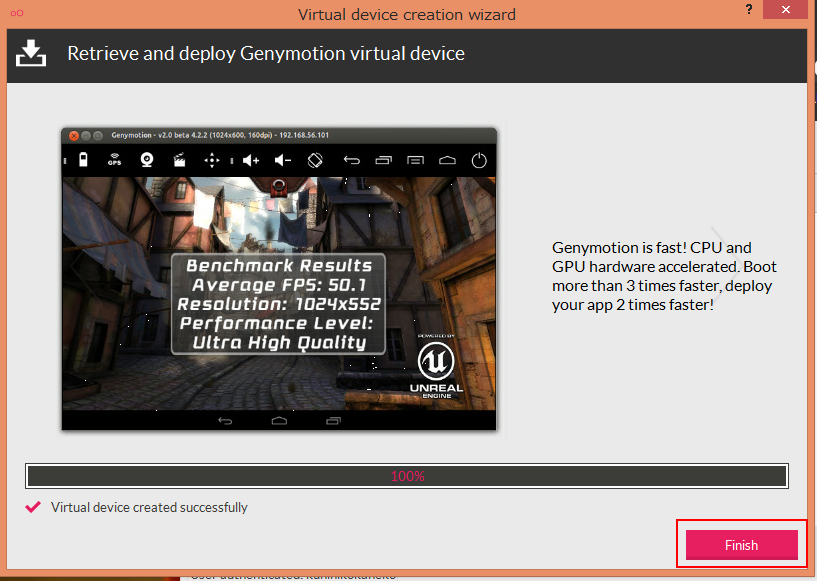
Task: Close the Virtual device creation wizard
Action: coord(786,9)
